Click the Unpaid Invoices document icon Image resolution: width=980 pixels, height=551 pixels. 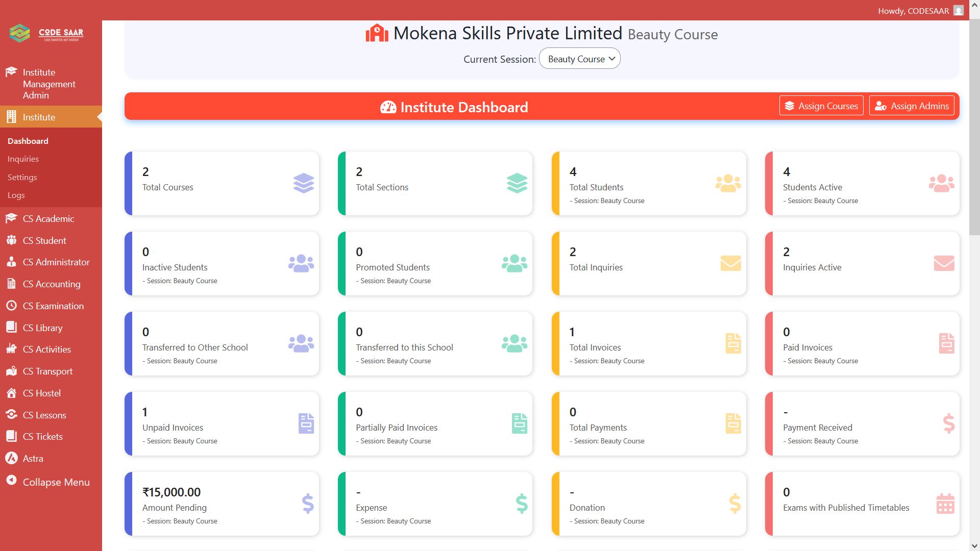[x=306, y=423]
